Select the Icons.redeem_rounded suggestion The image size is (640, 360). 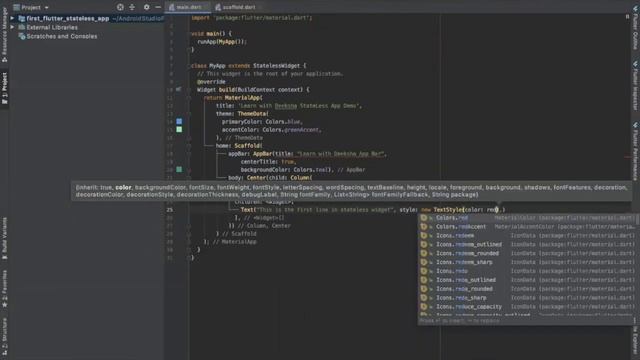[527, 253]
